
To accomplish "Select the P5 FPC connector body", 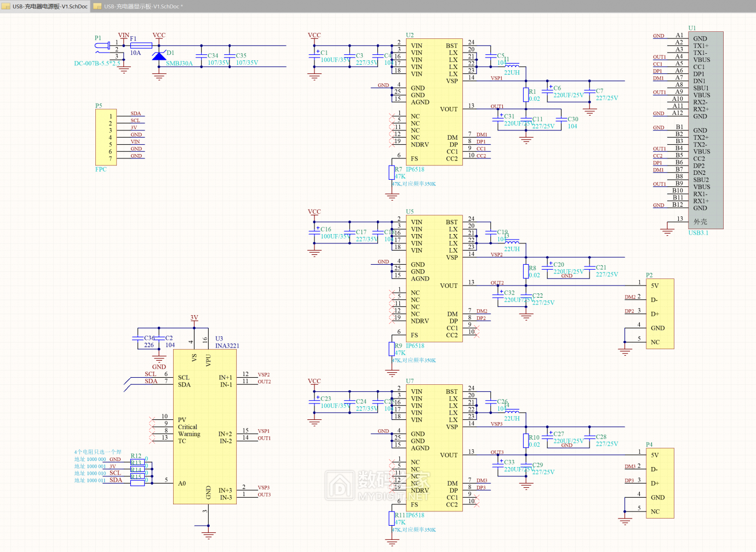I will (106, 137).
